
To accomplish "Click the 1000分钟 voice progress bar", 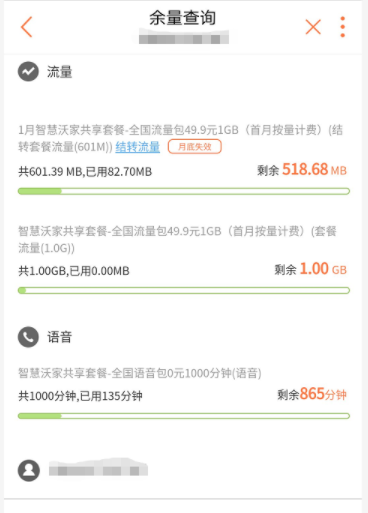I will pos(184,416).
